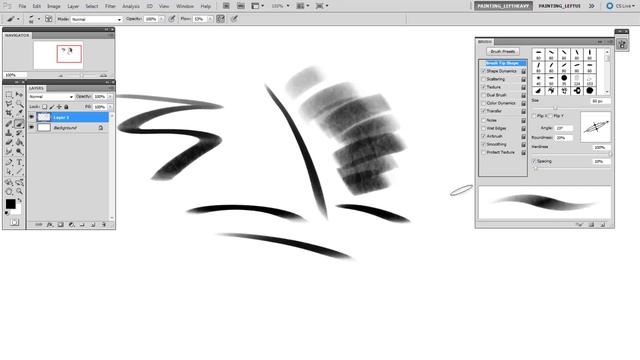The image size is (640, 360).
Task: Open the collapsed panel icon at right edge
Action: click(622, 44)
